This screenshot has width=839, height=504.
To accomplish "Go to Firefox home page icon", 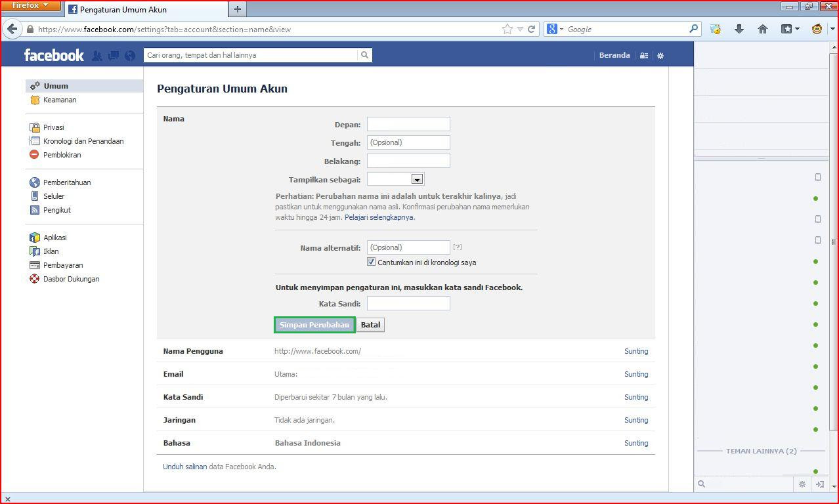I will pos(763,29).
